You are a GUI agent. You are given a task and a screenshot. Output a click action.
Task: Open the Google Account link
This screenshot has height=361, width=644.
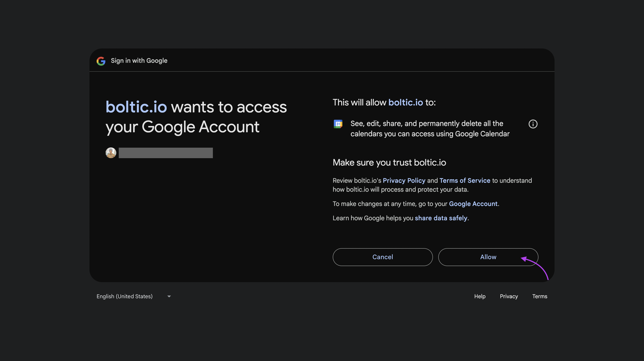[x=473, y=204]
